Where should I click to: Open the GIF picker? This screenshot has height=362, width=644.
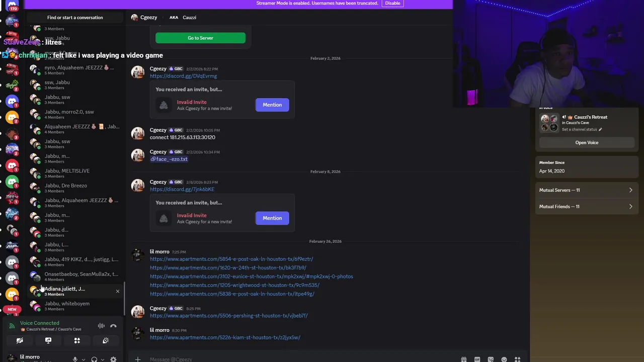tap(477, 359)
